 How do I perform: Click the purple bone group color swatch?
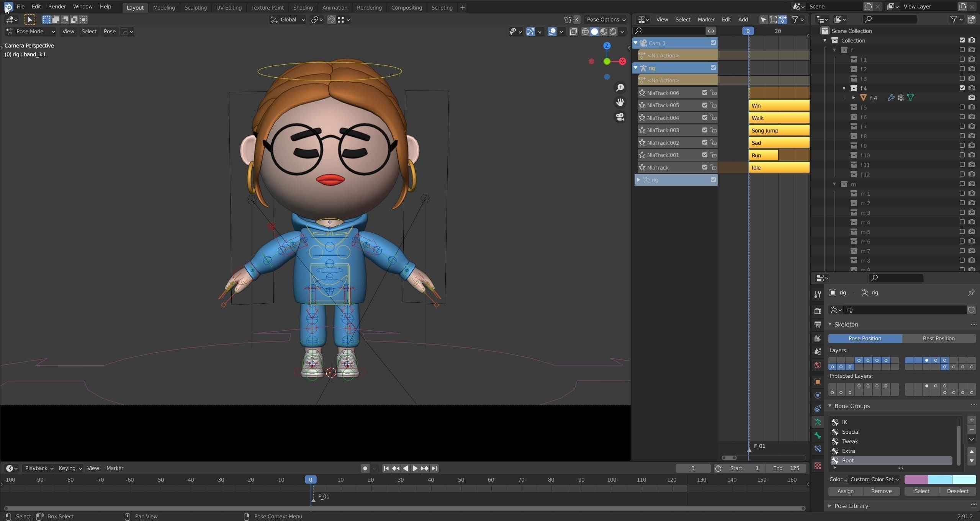tap(916, 479)
